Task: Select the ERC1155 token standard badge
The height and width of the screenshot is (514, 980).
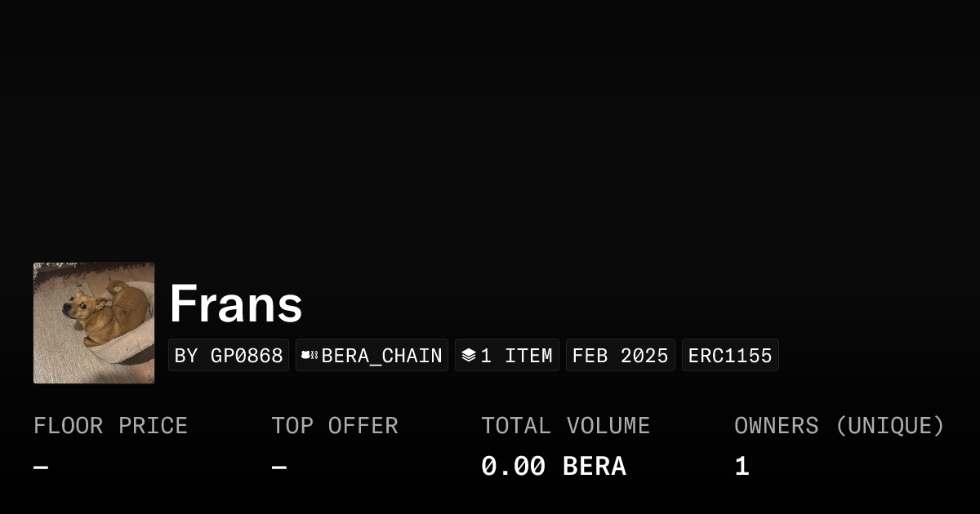Action: click(x=730, y=355)
